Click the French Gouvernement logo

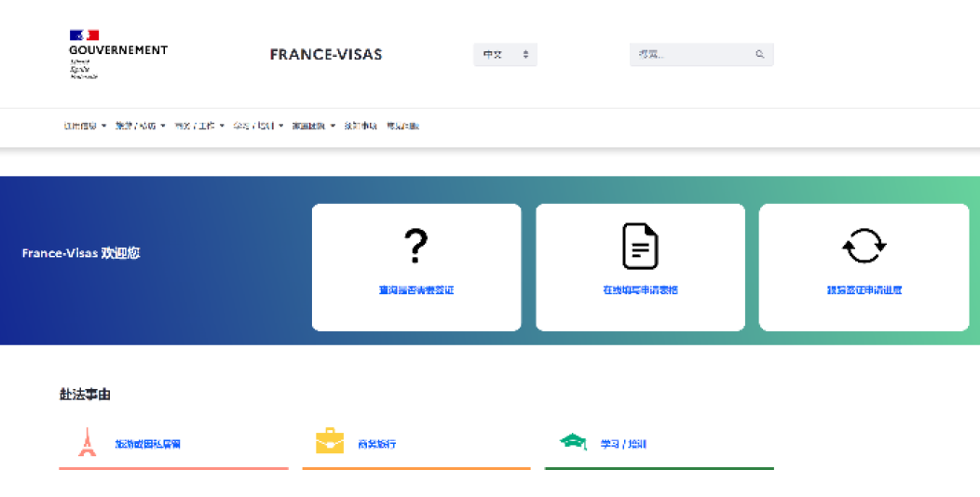(x=118, y=54)
